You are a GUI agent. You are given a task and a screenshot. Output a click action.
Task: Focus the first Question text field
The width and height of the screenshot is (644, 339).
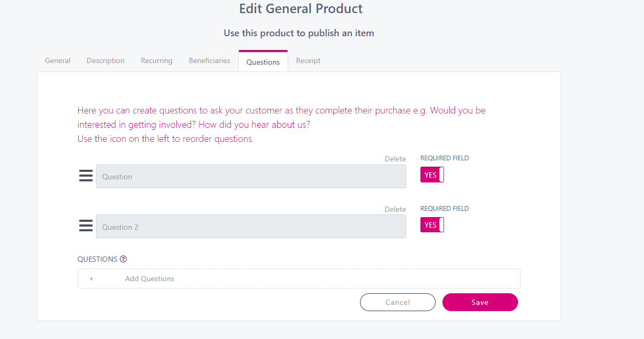click(251, 177)
